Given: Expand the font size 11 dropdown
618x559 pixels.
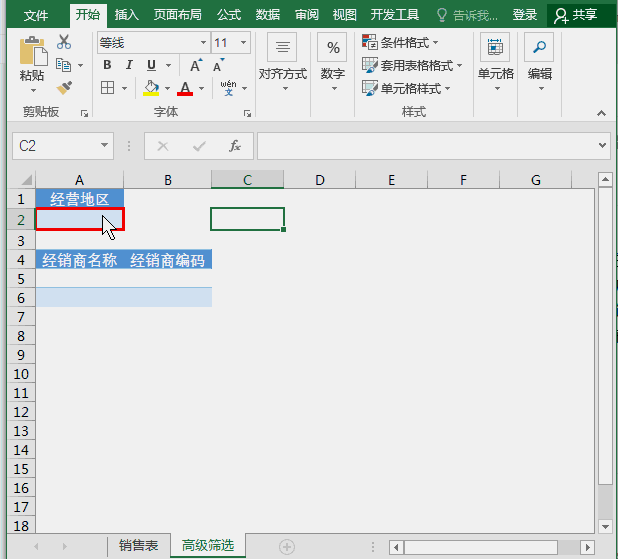Looking at the screenshot, I should tap(244, 43).
